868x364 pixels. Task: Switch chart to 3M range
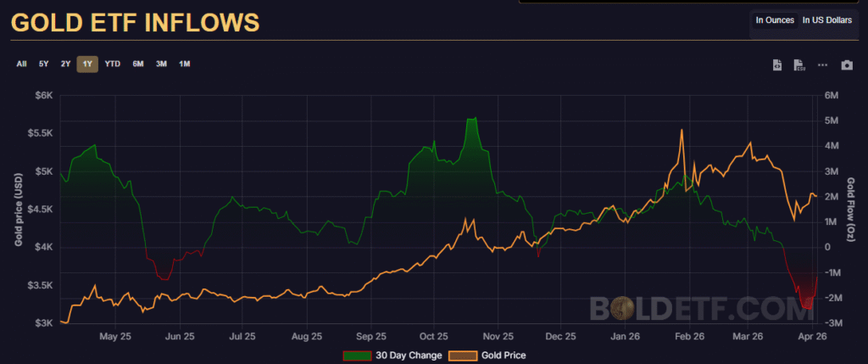[x=161, y=64]
